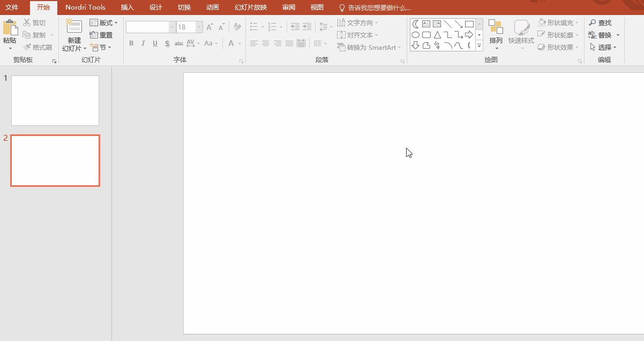
Task: Switch to the Nordri Tools tab
Action: 86,7
